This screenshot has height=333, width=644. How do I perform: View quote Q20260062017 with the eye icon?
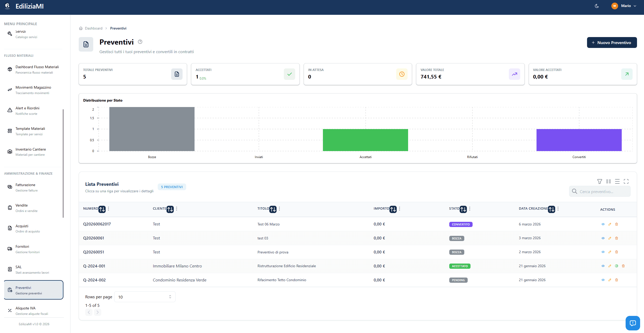tap(603, 224)
